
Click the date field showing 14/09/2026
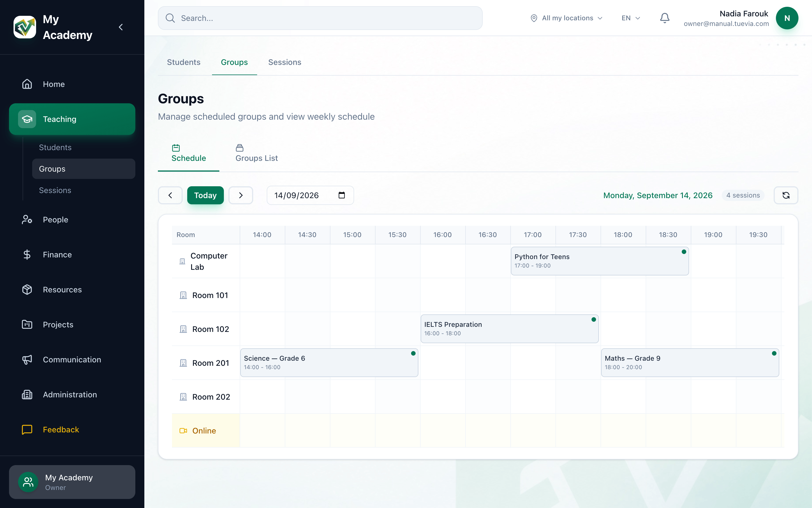pos(310,195)
